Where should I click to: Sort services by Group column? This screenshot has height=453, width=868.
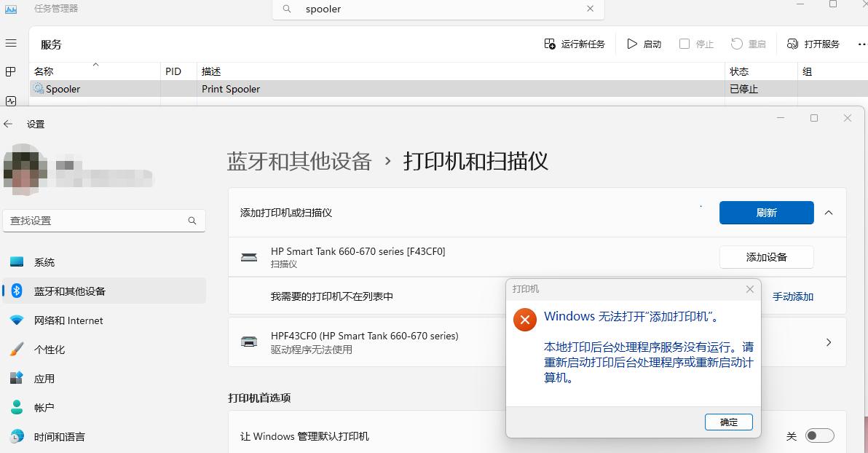[832, 71]
